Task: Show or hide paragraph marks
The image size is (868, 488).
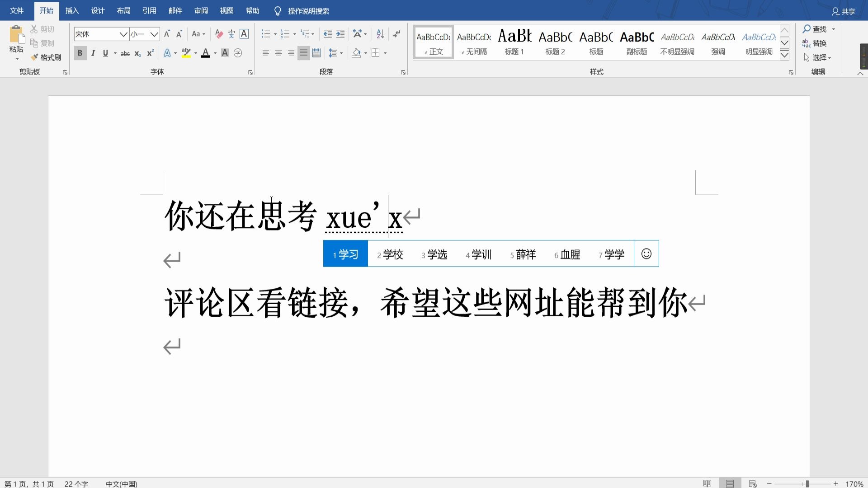Action: 396,34
